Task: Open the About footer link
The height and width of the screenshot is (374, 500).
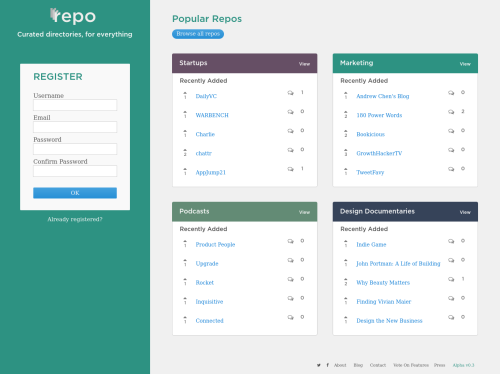Action: pos(340,365)
